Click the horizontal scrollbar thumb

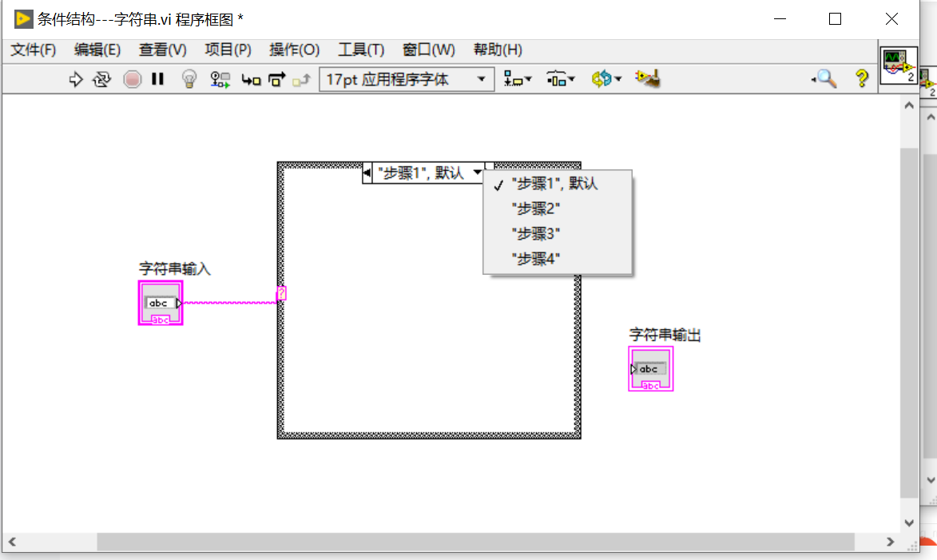click(x=475, y=542)
